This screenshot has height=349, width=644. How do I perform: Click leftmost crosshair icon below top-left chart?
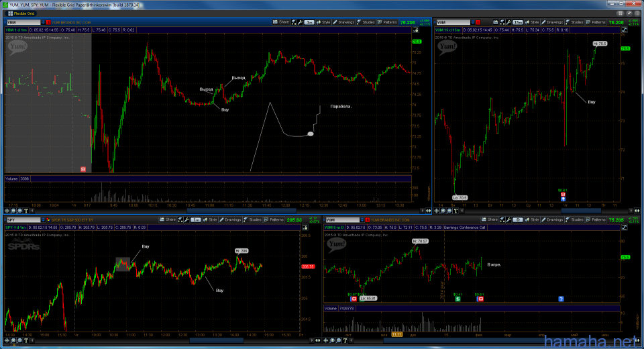[x=7, y=211]
